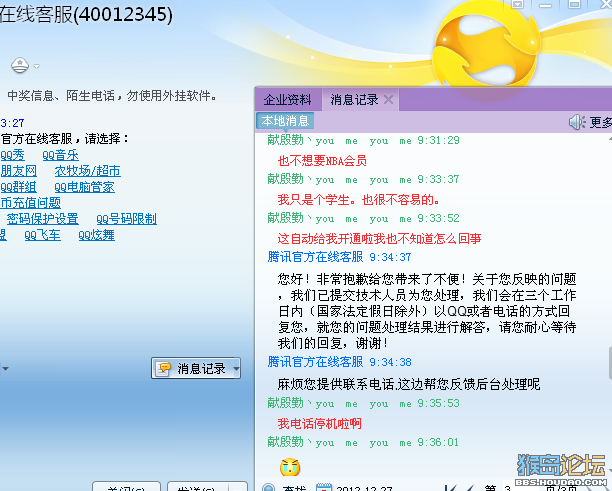Click the 3:27 timestamp in chat
The width and height of the screenshot is (612, 491).
(12, 123)
